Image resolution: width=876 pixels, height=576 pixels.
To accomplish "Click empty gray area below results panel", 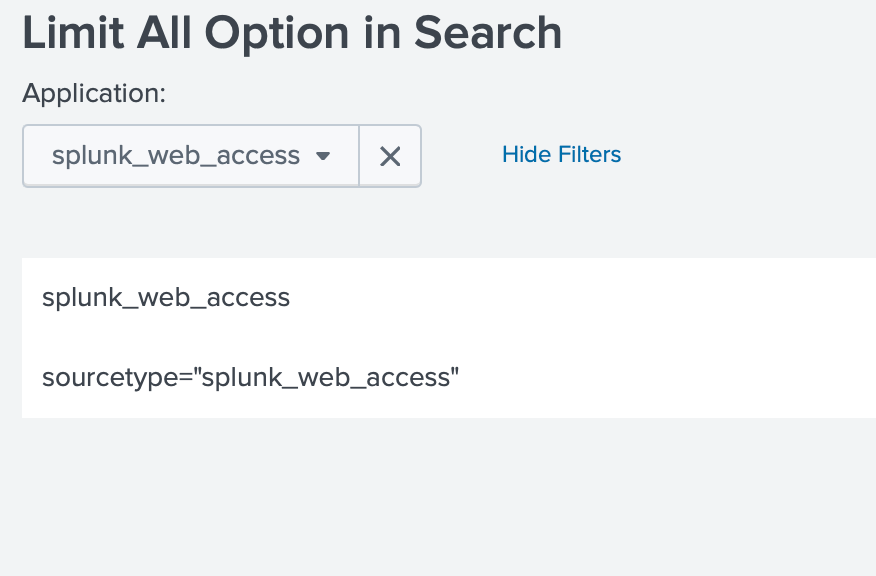I will 440,500.
